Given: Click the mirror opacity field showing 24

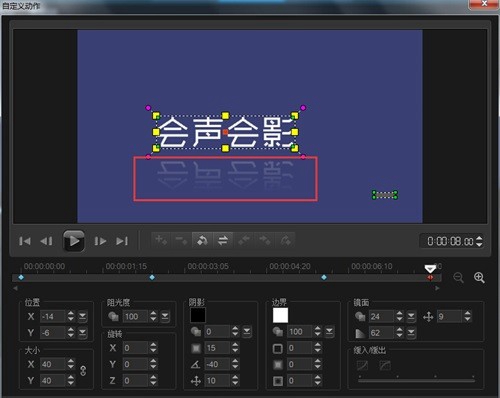Looking at the screenshot, I should [381, 316].
